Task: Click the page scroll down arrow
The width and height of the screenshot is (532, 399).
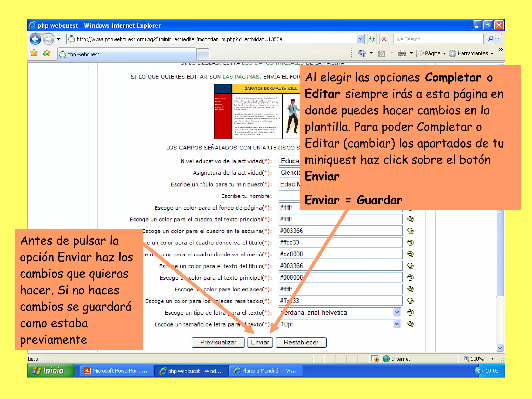Action: pos(500,348)
